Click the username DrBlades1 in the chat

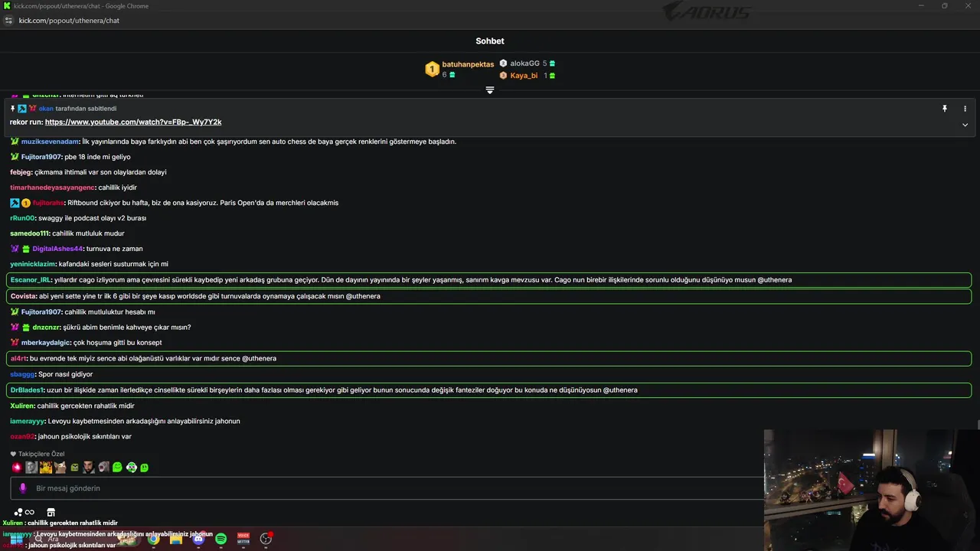(27, 390)
